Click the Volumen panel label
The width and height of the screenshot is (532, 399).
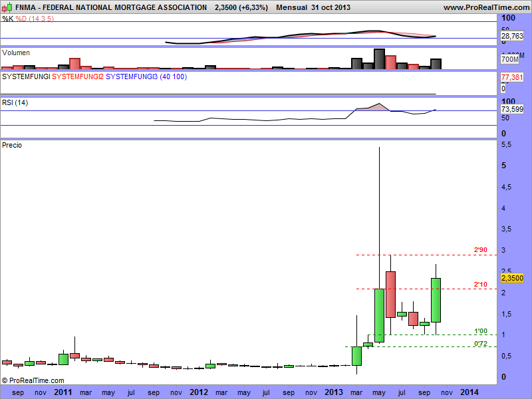[15, 53]
